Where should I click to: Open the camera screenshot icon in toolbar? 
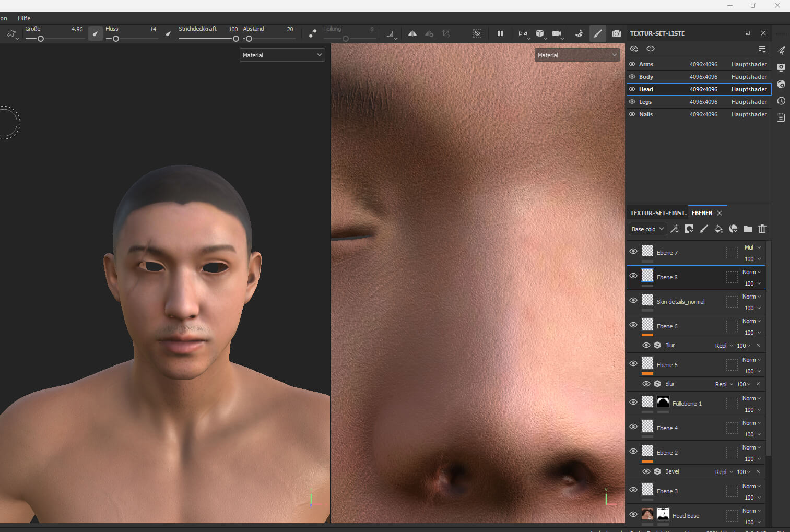coord(617,33)
